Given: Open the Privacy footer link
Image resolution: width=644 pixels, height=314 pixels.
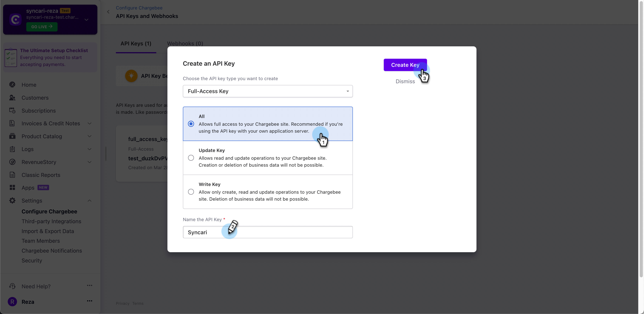Looking at the screenshot, I should pos(122,304).
